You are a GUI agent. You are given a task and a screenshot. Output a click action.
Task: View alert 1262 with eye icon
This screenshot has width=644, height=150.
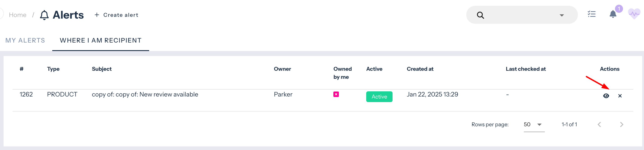[x=606, y=96]
